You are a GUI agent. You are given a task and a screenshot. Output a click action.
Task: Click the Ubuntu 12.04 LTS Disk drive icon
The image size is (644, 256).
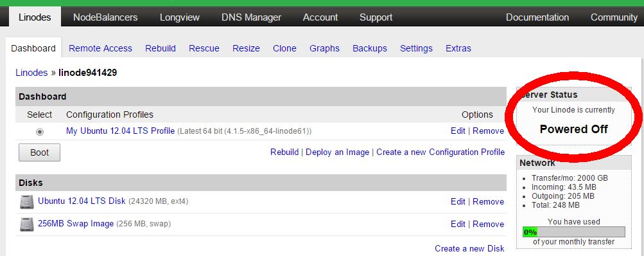point(27,202)
